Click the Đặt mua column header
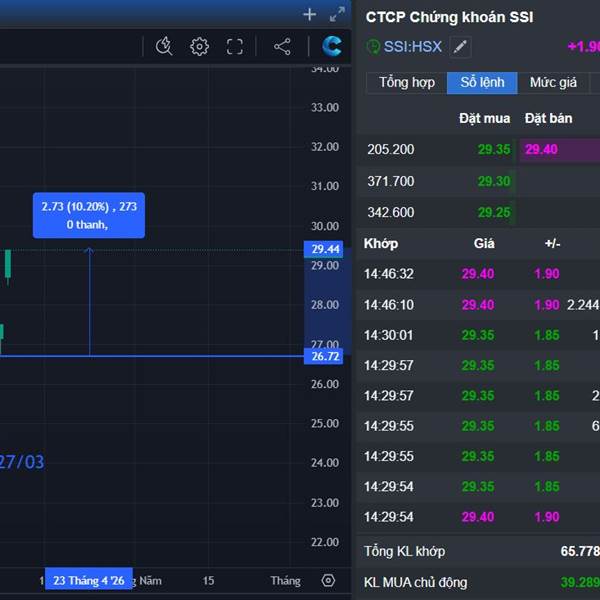Image resolution: width=600 pixels, height=600 pixels. [484, 118]
